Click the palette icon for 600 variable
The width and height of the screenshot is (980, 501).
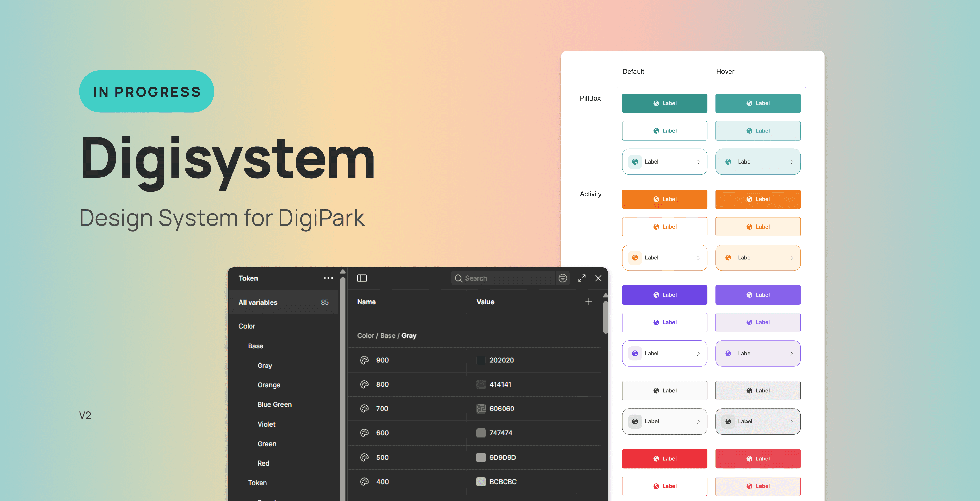[364, 433]
